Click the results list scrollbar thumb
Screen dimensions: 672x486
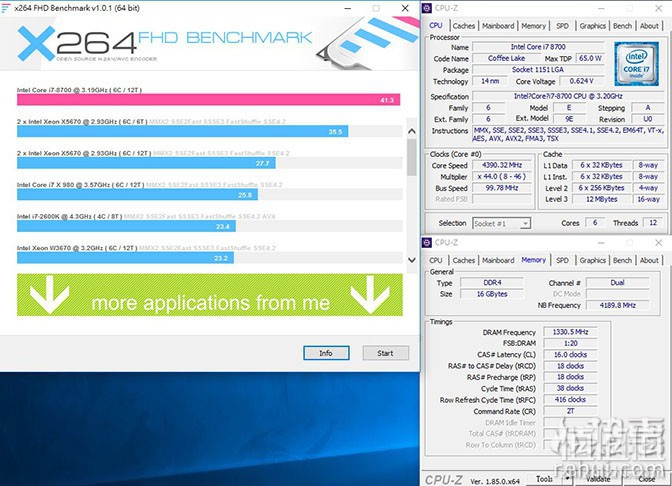click(411, 157)
